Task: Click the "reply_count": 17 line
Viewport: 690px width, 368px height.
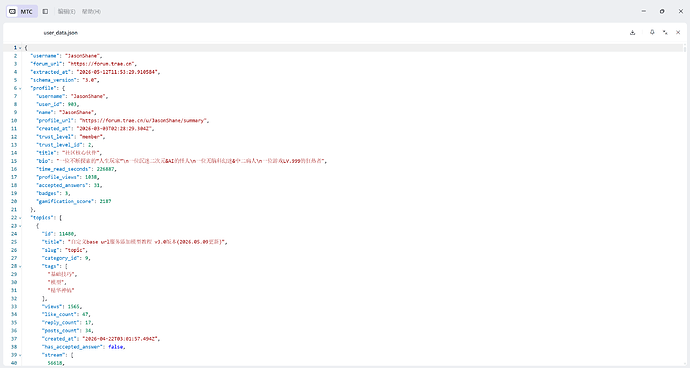Action: [67, 323]
